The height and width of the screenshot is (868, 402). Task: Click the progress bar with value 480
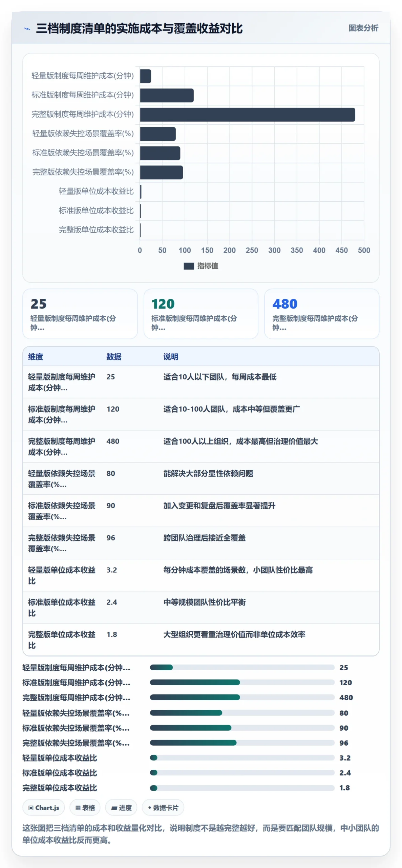242,697
